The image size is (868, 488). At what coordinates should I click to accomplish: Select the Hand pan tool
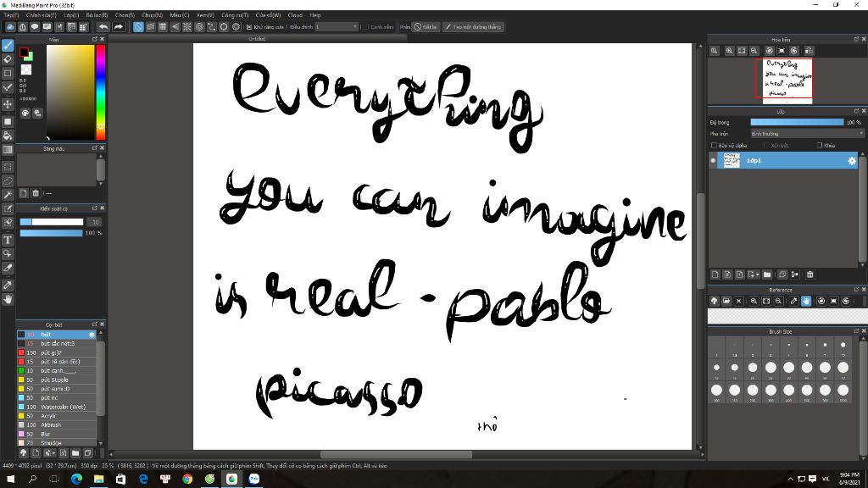pyautogui.click(x=8, y=299)
